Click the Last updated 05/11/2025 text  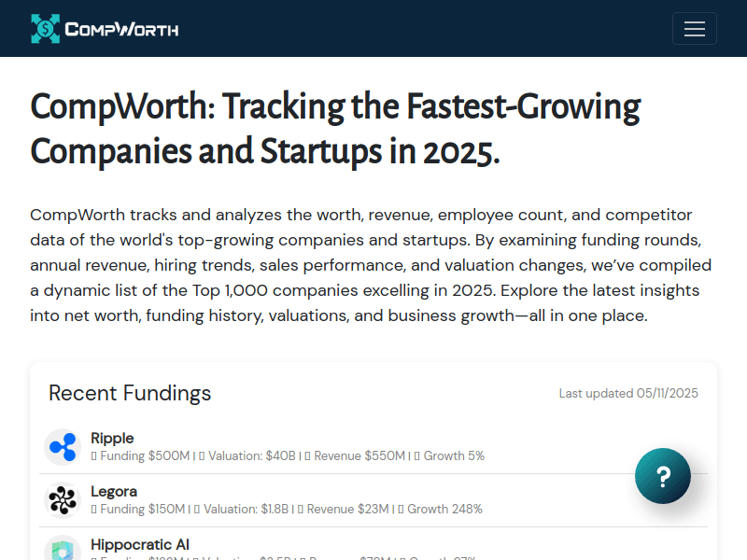pyautogui.click(x=628, y=394)
